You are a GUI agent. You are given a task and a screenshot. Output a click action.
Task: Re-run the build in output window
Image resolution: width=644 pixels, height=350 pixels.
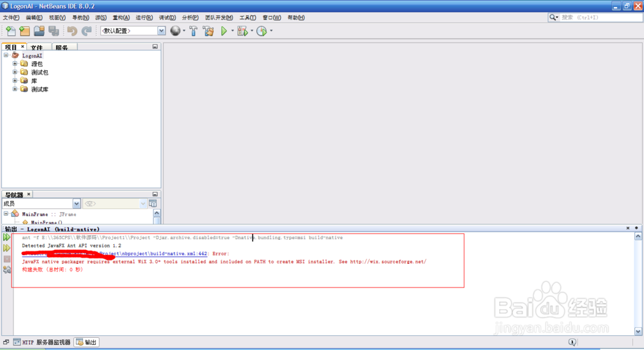[x=6, y=237]
